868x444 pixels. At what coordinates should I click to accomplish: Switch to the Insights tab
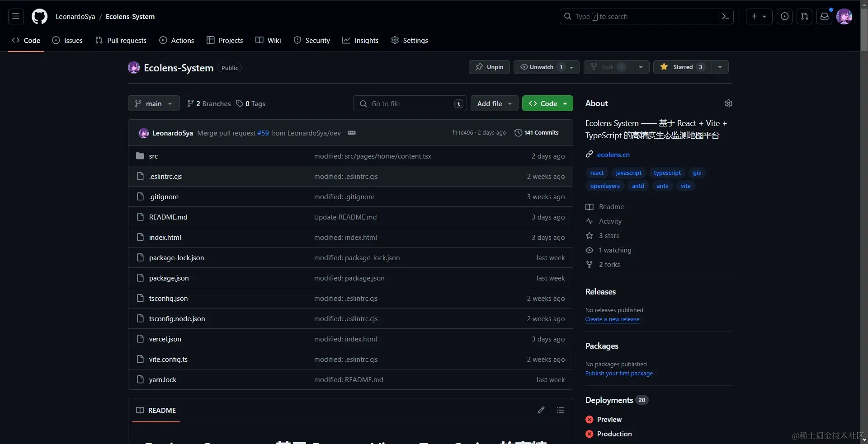(x=360, y=40)
